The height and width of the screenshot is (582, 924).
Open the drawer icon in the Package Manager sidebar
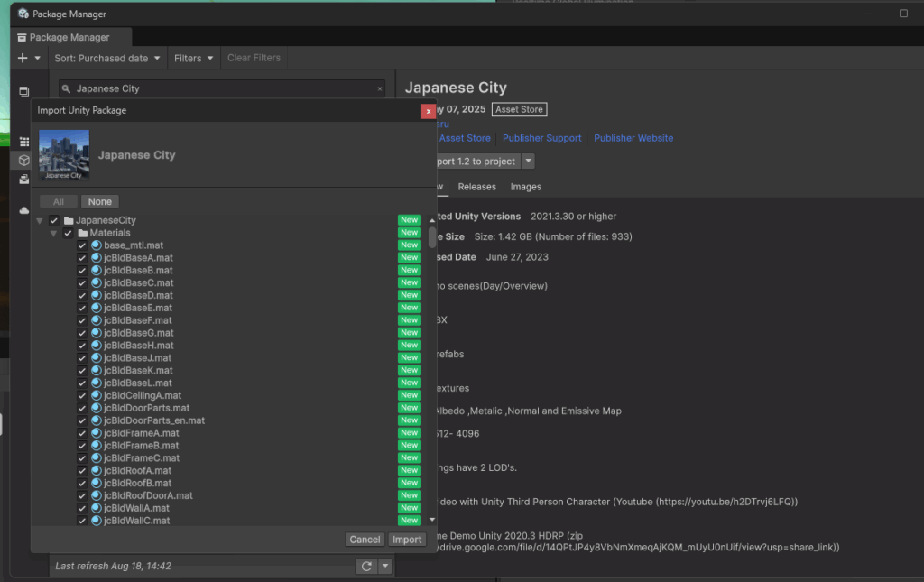click(24, 179)
